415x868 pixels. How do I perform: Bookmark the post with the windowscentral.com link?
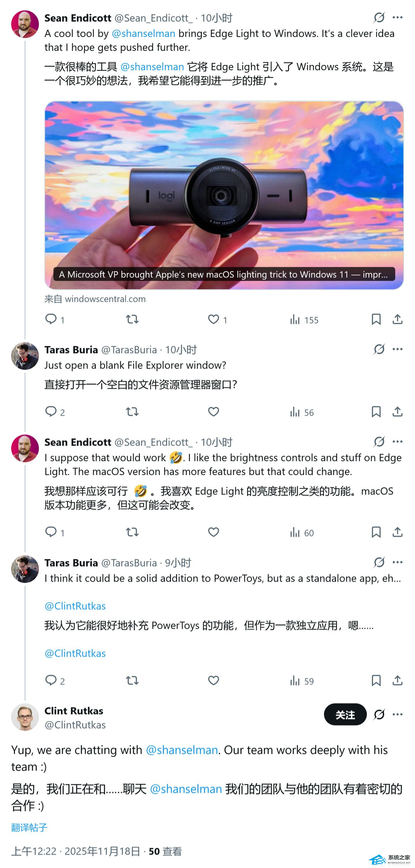tap(376, 319)
